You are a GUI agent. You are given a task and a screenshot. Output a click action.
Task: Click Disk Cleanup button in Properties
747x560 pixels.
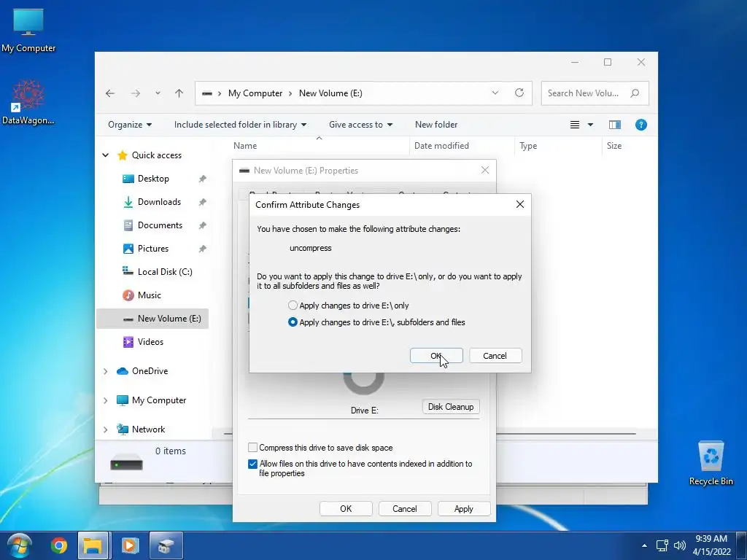[x=451, y=407]
